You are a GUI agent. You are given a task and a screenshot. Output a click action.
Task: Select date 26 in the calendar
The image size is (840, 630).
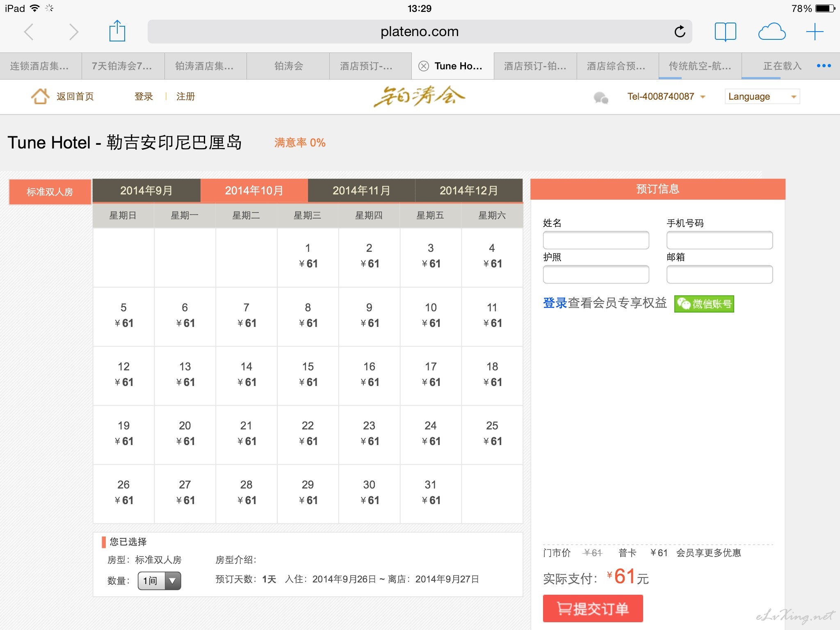click(x=123, y=493)
